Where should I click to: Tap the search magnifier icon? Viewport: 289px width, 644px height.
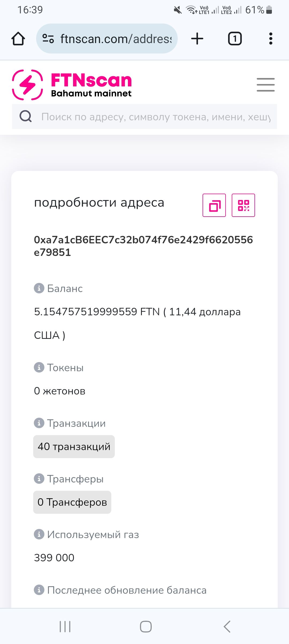[x=26, y=117]
